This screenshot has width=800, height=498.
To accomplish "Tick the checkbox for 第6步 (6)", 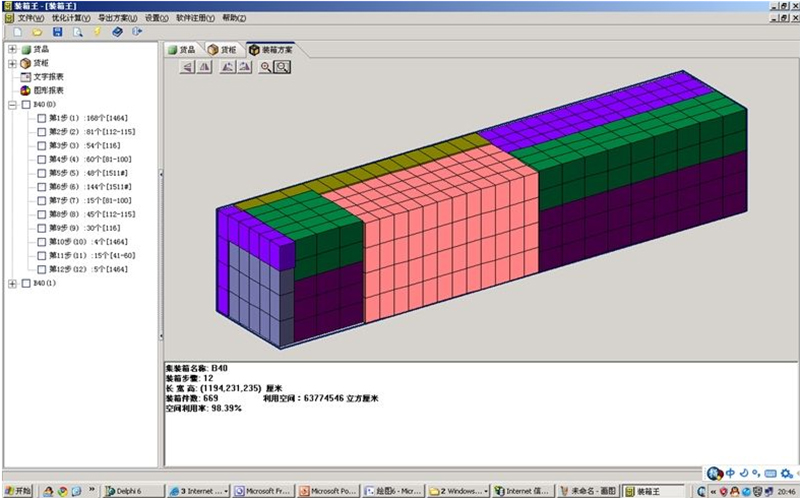I will pyautogui.click(x=42, y=187).
